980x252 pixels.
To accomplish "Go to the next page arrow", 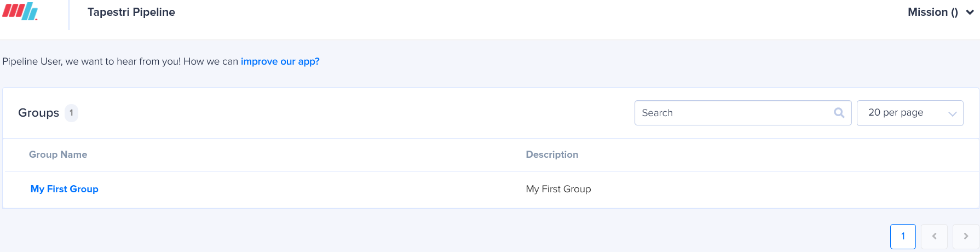I will (966, 236).
